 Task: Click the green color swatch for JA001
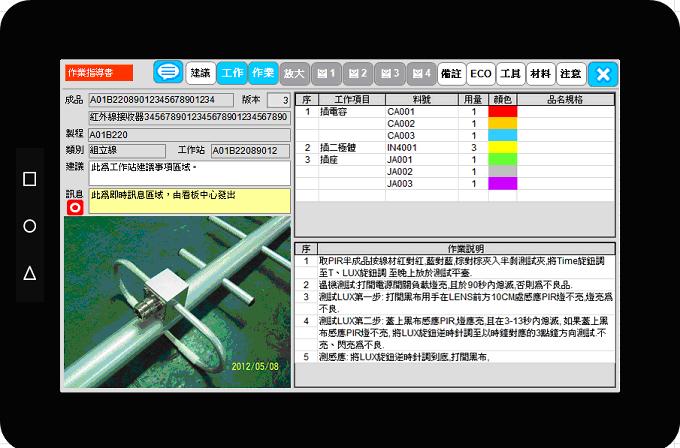503,160
